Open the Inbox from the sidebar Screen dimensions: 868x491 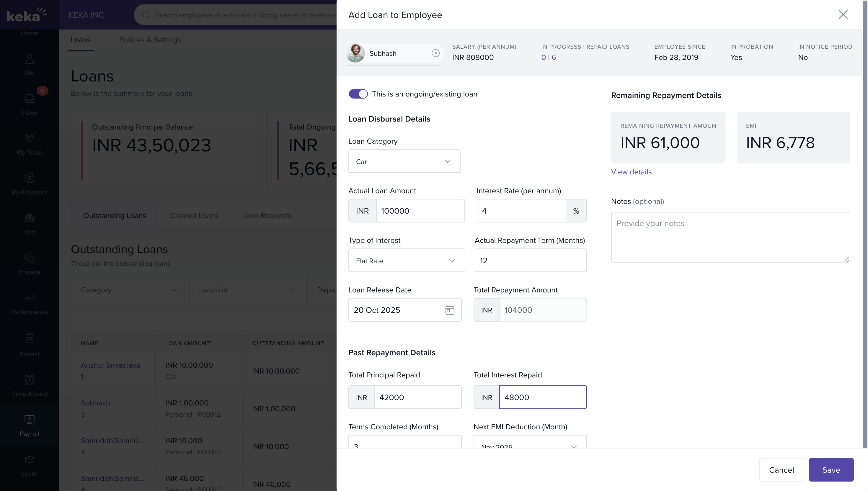click(x=29, y=104)
